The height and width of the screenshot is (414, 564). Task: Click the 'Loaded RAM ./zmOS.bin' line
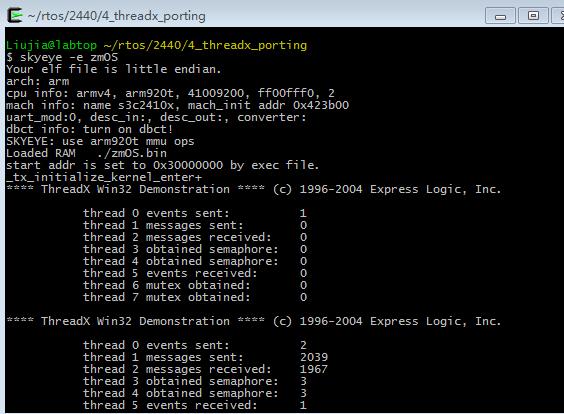tap(87, 153)
